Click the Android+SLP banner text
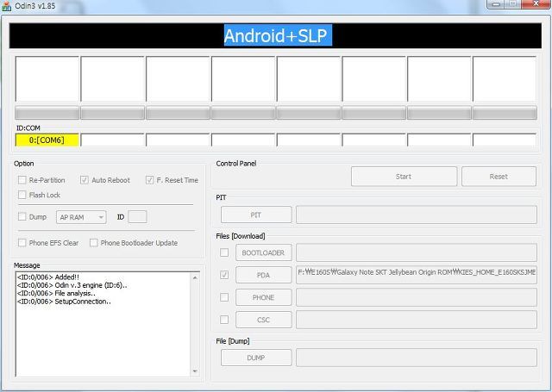The image size is (552, 392). click(278, 35)
